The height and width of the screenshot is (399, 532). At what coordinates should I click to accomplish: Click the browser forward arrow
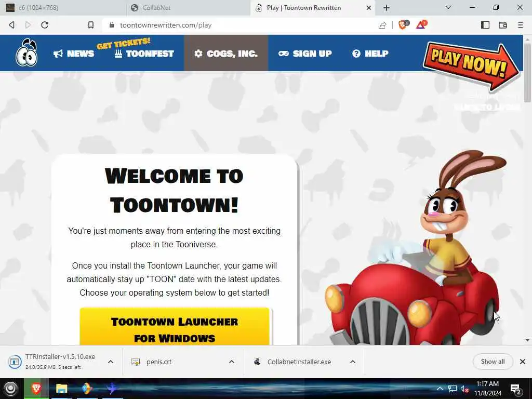pyautogui.click(x=28, y=25)
